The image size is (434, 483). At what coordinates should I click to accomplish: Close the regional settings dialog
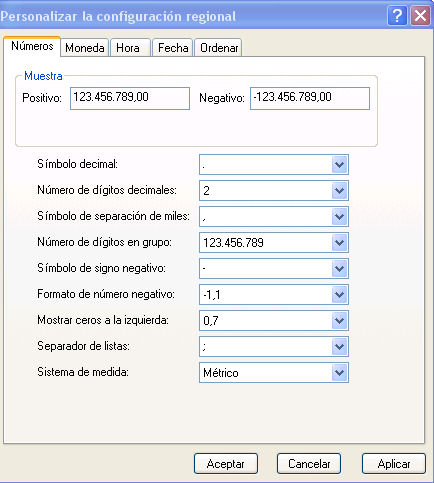[420, 16]
